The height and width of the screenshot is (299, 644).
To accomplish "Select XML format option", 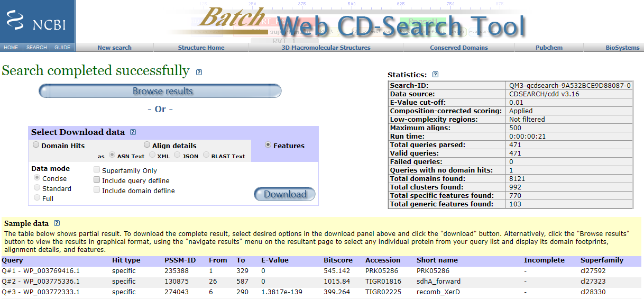I will (152, 156).
